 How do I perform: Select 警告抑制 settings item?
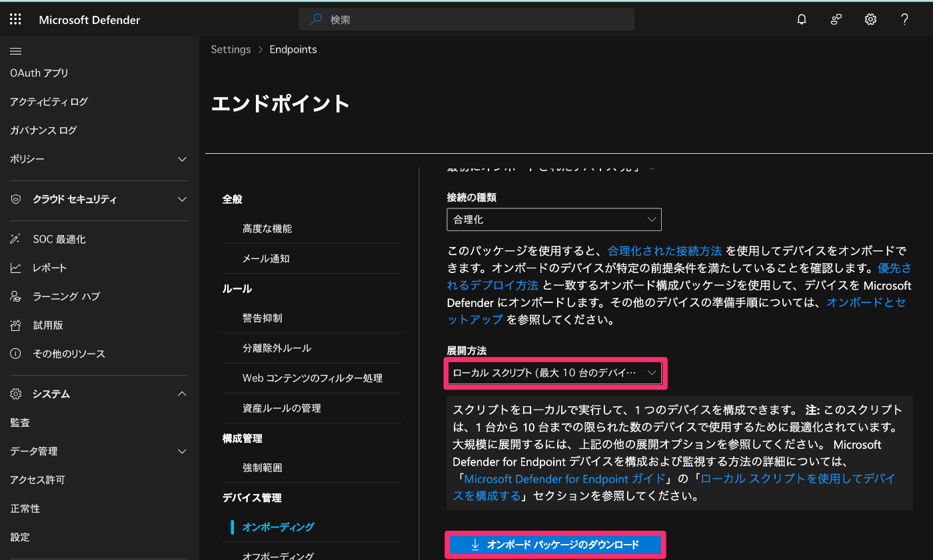263,318
